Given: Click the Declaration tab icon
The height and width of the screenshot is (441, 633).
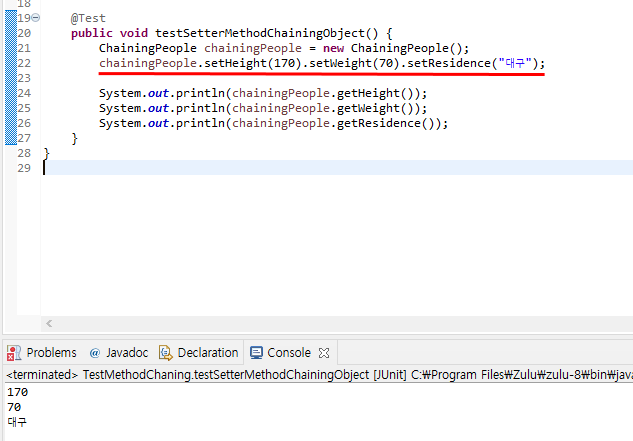Looking at the screenshot, I should pyautogui.click(x=166, y=353).
